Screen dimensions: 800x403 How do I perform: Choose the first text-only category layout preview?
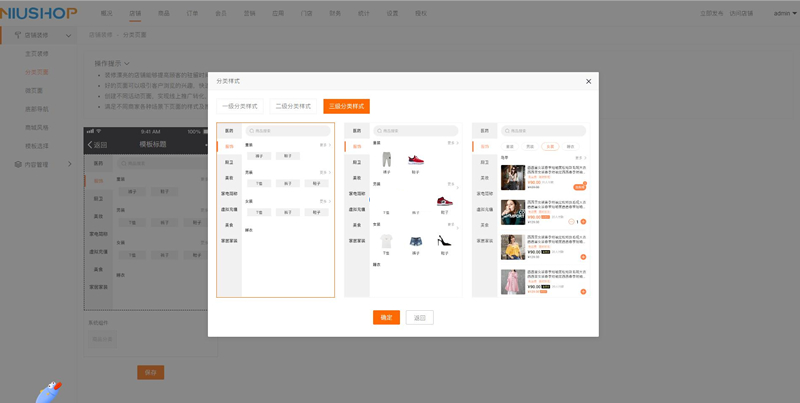[275, 210]
